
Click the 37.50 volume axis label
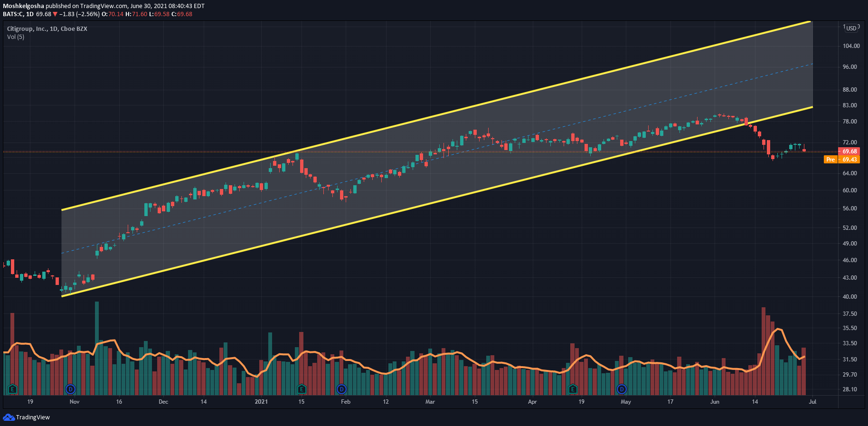[x=849, y=314]
